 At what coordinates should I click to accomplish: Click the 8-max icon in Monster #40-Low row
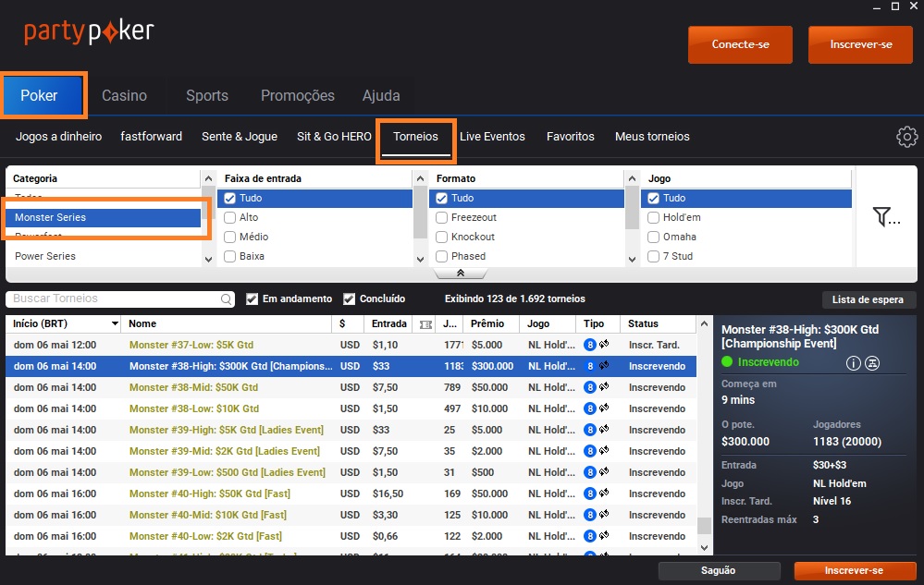click(x=590, y=536)
